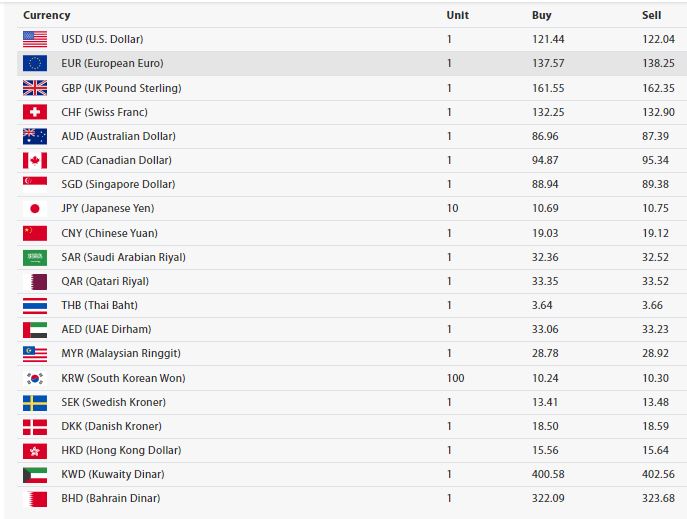
Task: Click the Kuwait flag icon
Action: (x=35, y=475)
